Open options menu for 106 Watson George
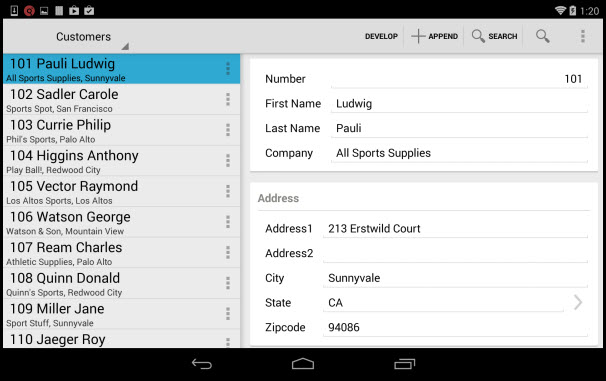The width and height of the screenshot is (606, 381). (228, 222)
